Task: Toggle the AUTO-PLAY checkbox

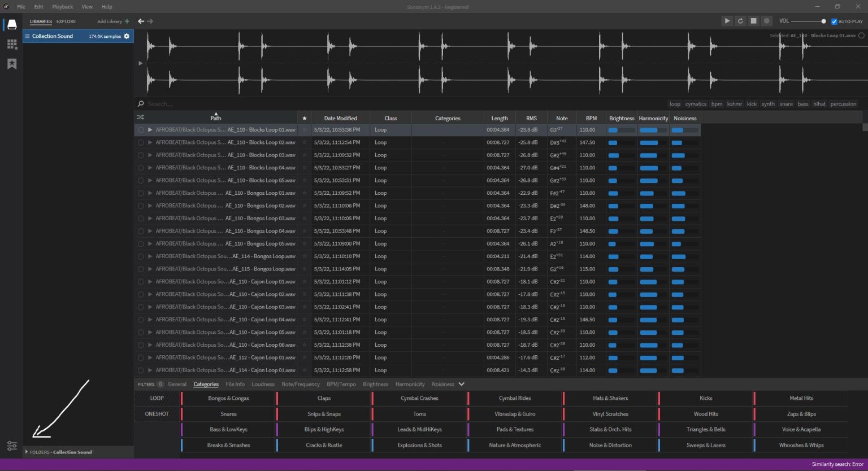Action: point(834,21)
